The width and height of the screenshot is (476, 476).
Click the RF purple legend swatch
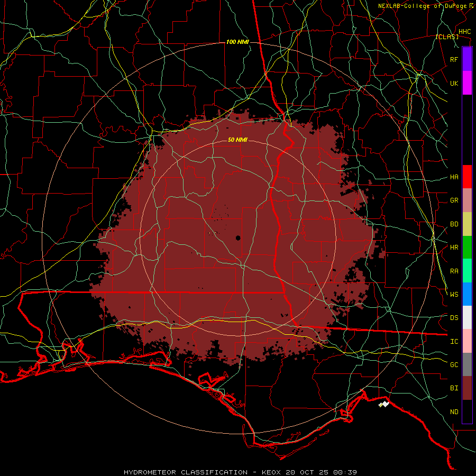[x=467, y=59]
